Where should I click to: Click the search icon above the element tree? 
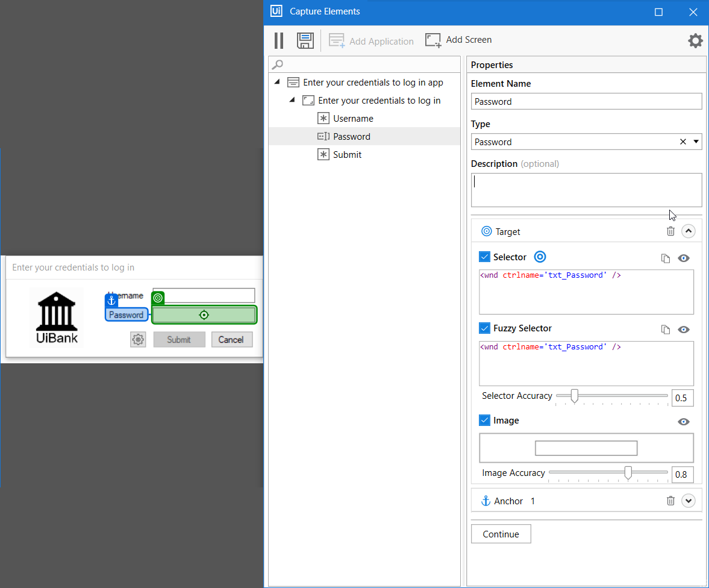click(276, 64)
